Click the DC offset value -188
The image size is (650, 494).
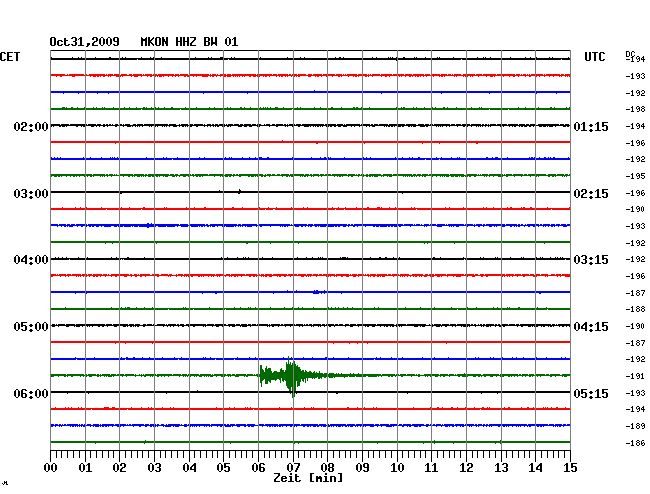click(635, 309)
